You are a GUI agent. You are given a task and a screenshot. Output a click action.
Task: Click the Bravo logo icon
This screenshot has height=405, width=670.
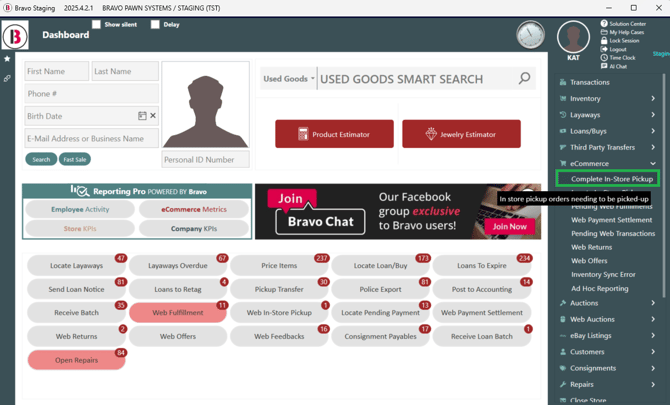pos(15,36)
